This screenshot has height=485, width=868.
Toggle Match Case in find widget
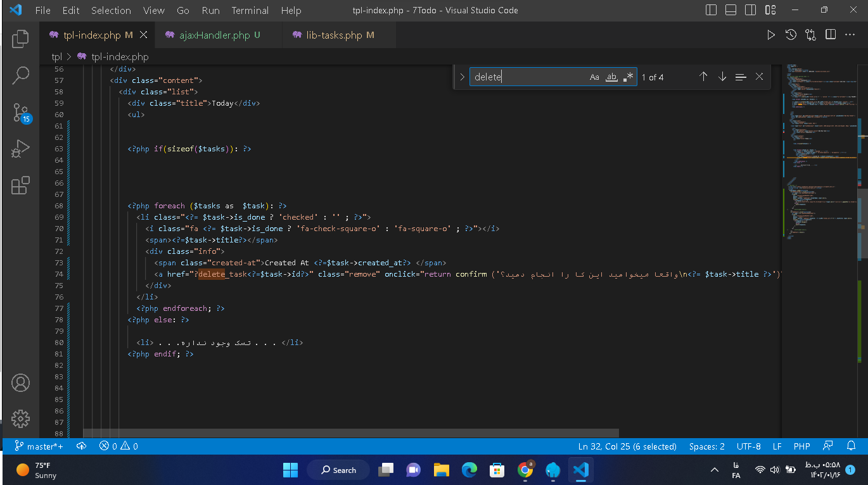pyautogui.click(x=594, y=77)
